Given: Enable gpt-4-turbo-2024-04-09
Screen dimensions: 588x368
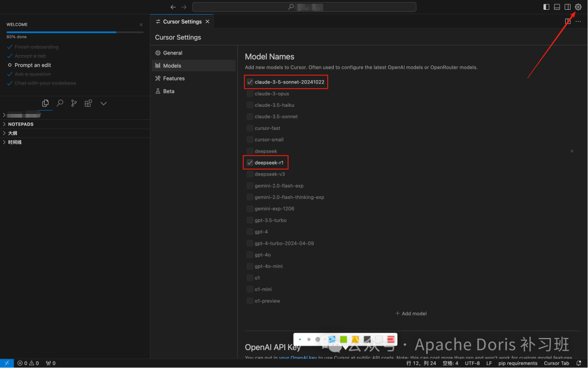Looking at the screenshot, I should tap(250, 243).
